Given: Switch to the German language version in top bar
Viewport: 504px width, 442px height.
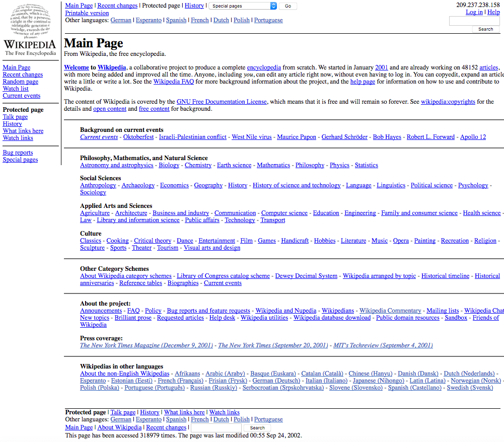Looking at the screenshot, I should pos(121,20).
